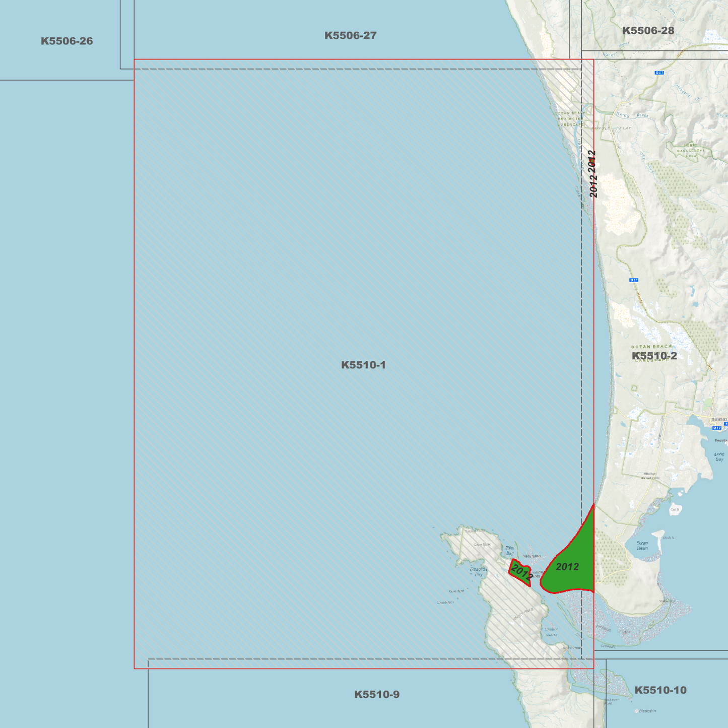Click the "Edwards Bay" map label

click(x=479, y=572)
